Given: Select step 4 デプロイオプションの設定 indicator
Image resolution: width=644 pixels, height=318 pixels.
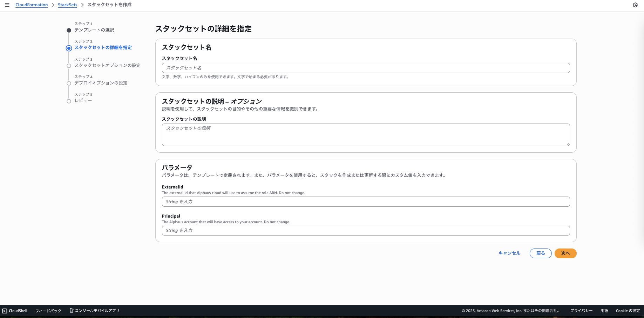Looking at the screenshot, I should (x=69, y=83).
